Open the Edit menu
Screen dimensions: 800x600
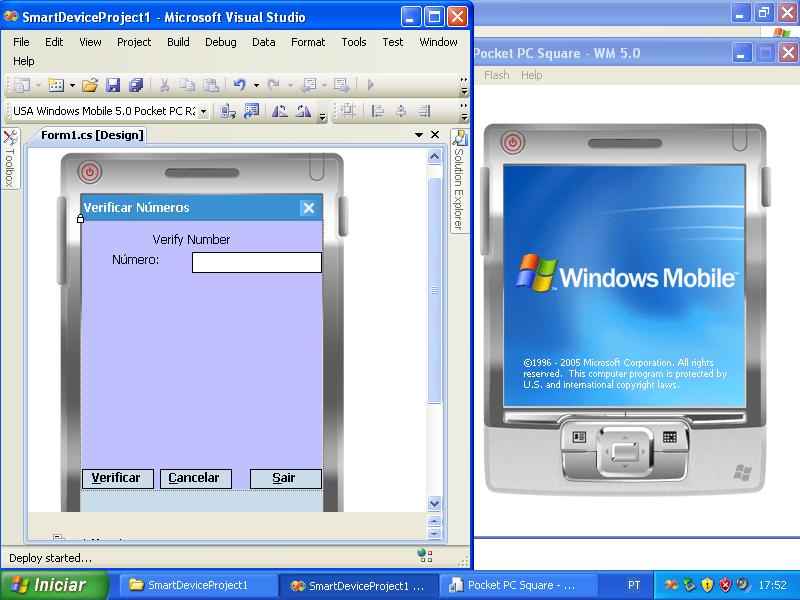tap(54, 42)
